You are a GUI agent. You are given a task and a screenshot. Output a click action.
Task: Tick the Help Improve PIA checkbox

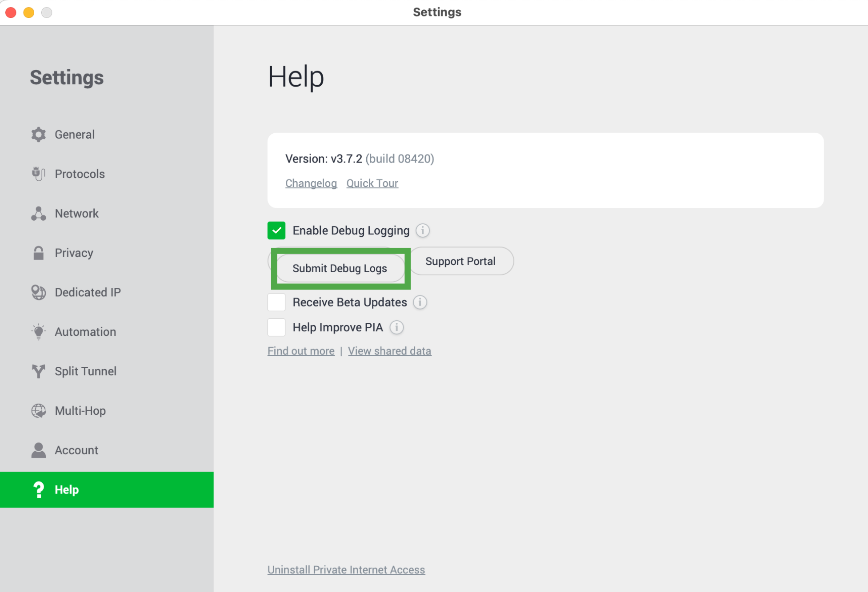[276, 327]
